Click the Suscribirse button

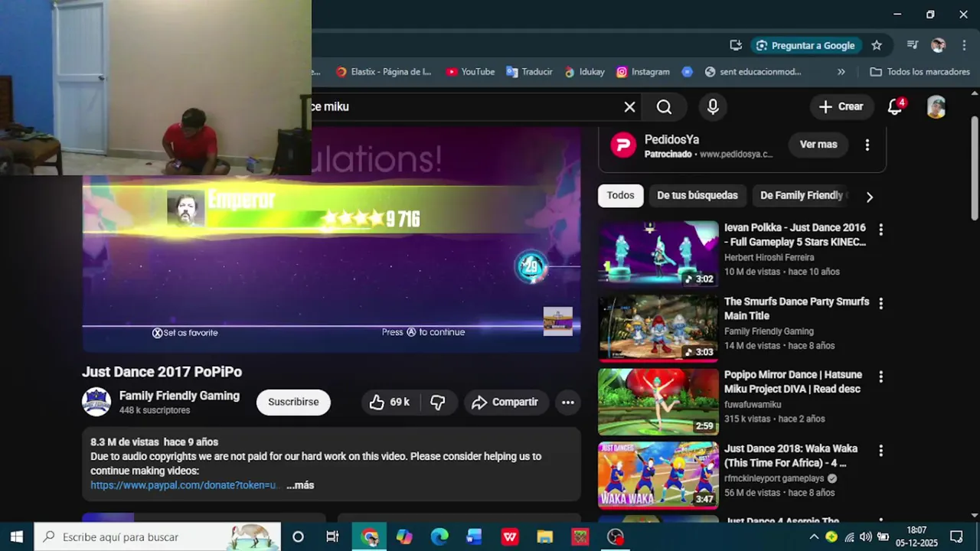tap(293, 403)
